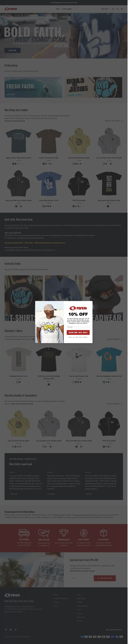Open the search icon in header
This screenshot has width=129, height=644.
(113, 9)
